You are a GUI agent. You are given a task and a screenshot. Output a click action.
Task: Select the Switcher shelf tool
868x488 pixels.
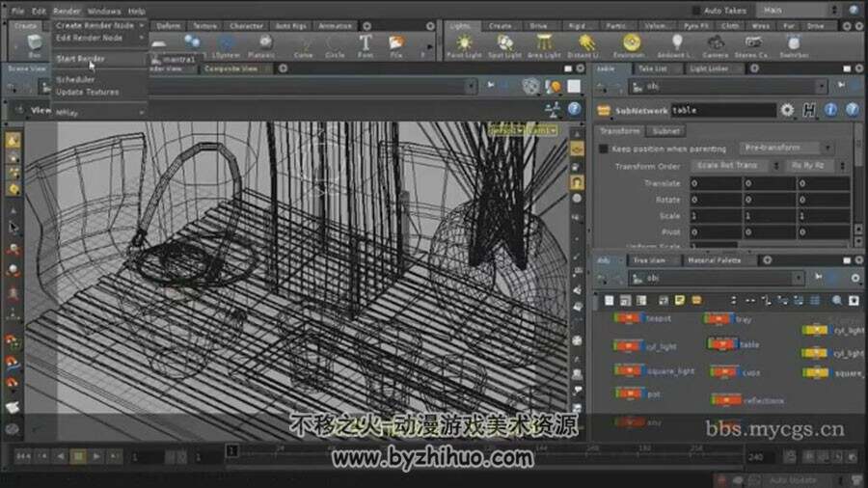(795, 45)
